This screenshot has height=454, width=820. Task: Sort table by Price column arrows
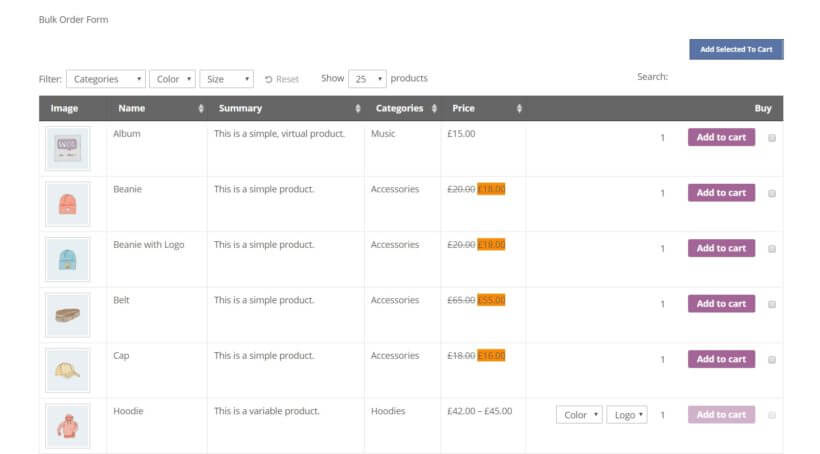point(519,108)
